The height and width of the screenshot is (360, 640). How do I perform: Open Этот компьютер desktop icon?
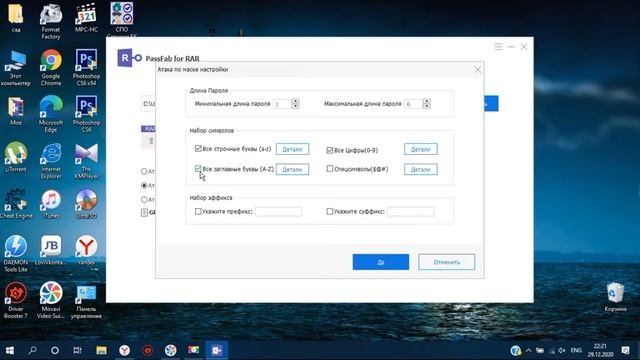(16, 67)
